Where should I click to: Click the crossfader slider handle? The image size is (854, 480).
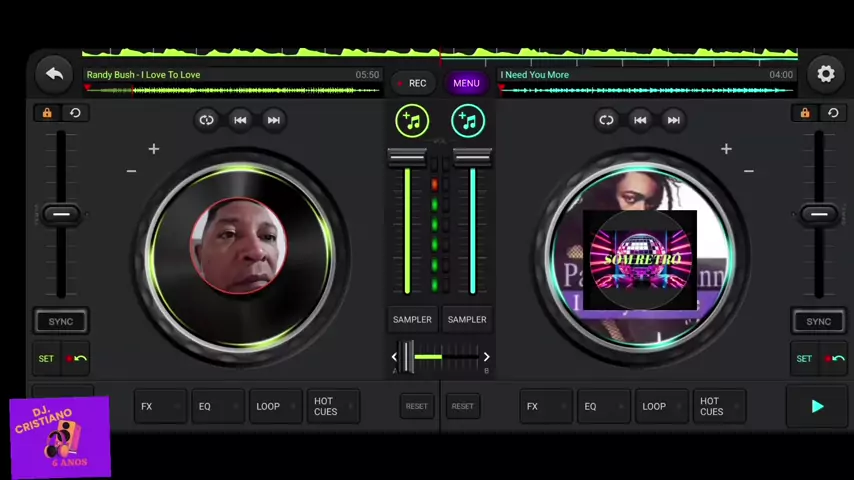coord(409,356)
